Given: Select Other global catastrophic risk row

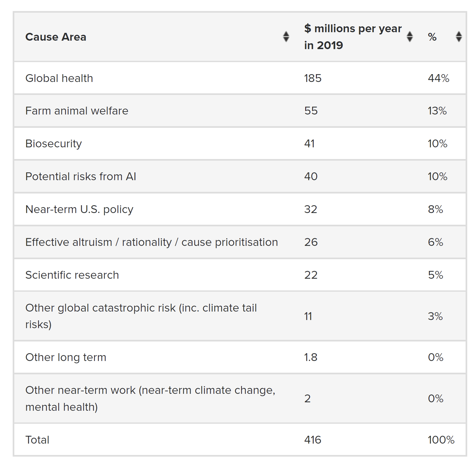Looking at the screenshot, I should point(240,316).
